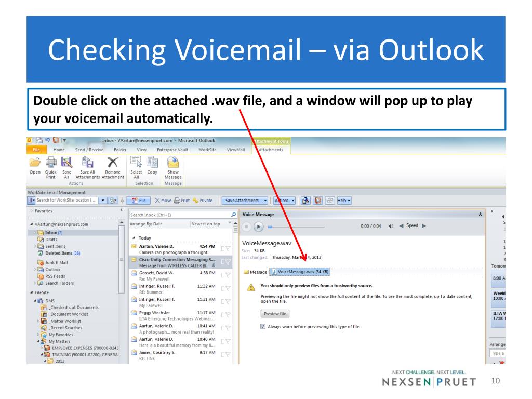This screenshot has width=532, height=399.
Task: Open the Home ribbon tab
Action: click(59, 150)
